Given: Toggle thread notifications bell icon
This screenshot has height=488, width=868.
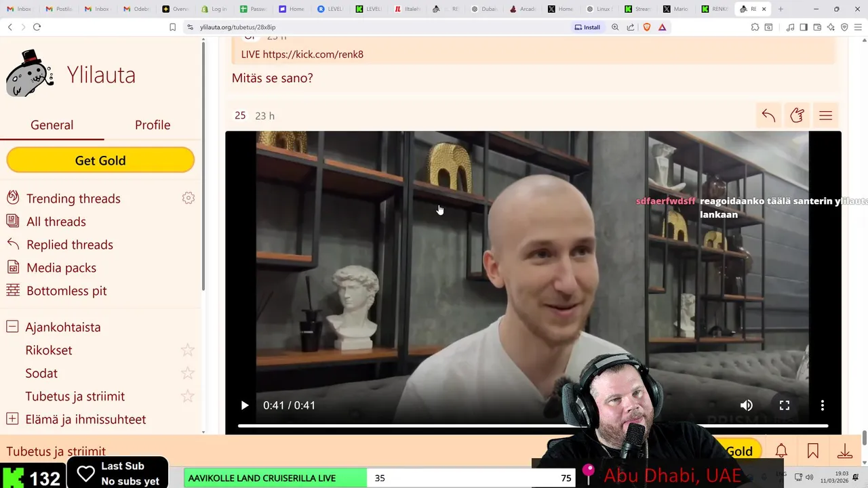Looking at the screenshot, I should [x=781, y=451].
